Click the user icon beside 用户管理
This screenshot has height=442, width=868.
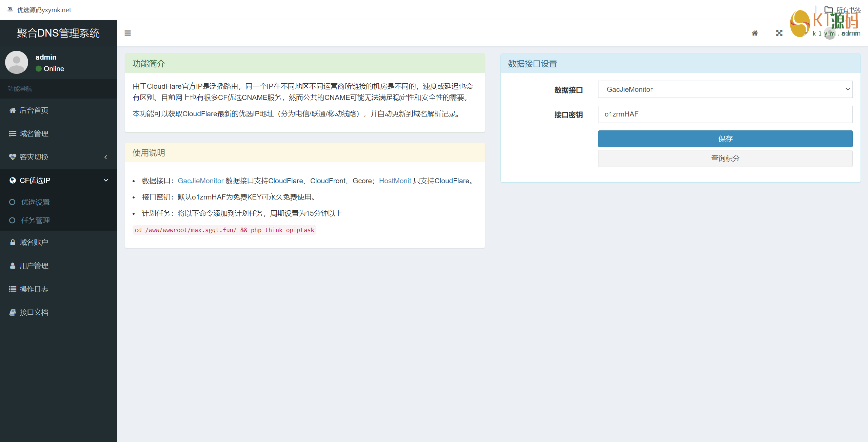(13, 266)
